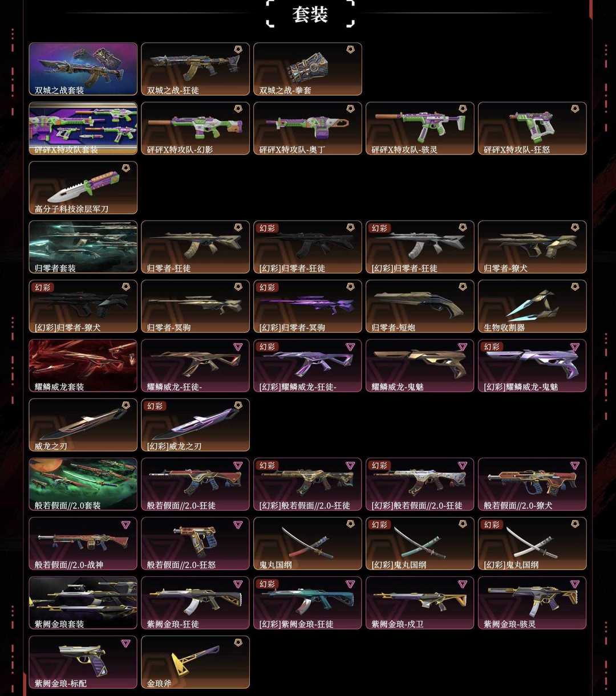Open the 紫阙金琅套装 bundle thumbnail
The height and width of the screenshot is (696, 616).
pos(83,603)
